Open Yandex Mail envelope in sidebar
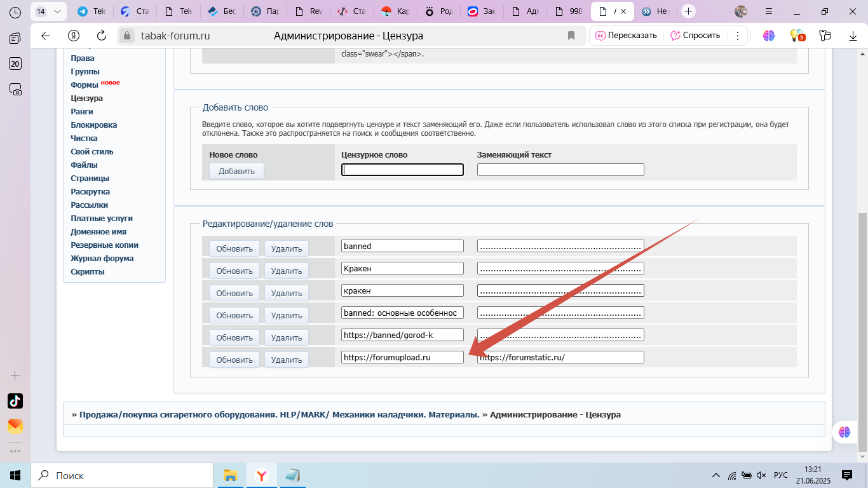Viewport: 868px width, 488px height. coord(15,426)
